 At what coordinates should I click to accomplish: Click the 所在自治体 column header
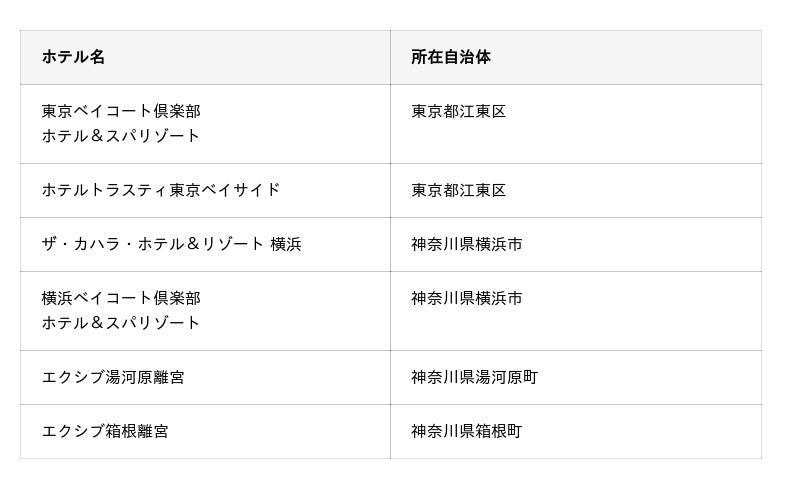coord(450,57)
